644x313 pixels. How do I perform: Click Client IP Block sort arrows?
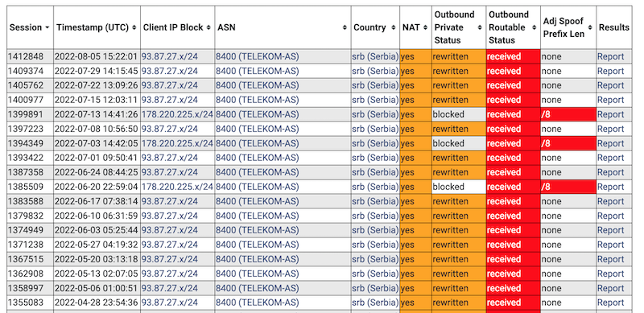(x=208, y=27)
